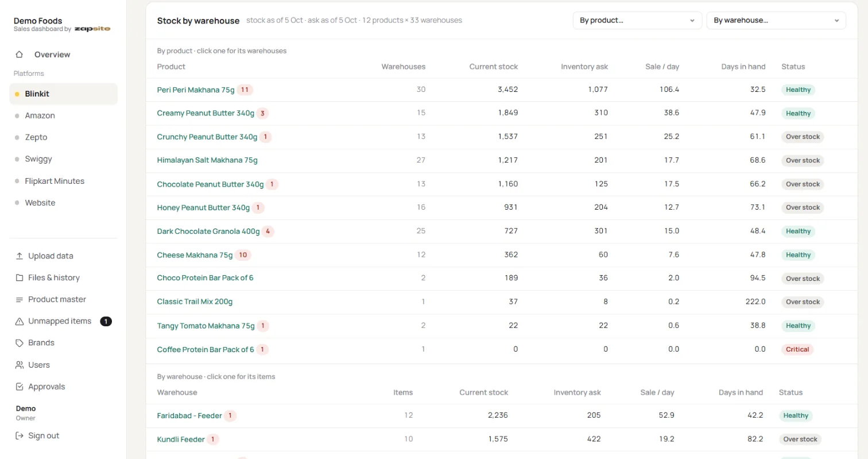Click the Unmapped items count badge

click(x=106, y=321)
